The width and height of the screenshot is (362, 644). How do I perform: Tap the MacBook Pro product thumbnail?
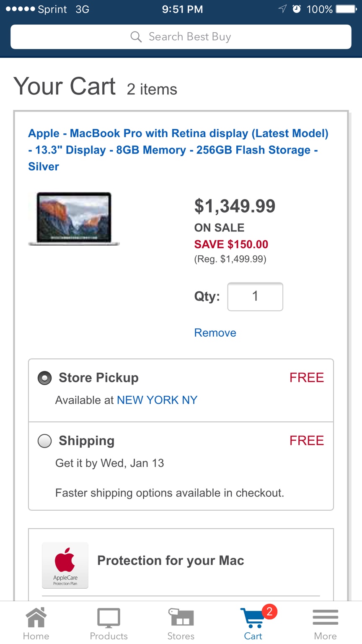pos(74,218)
